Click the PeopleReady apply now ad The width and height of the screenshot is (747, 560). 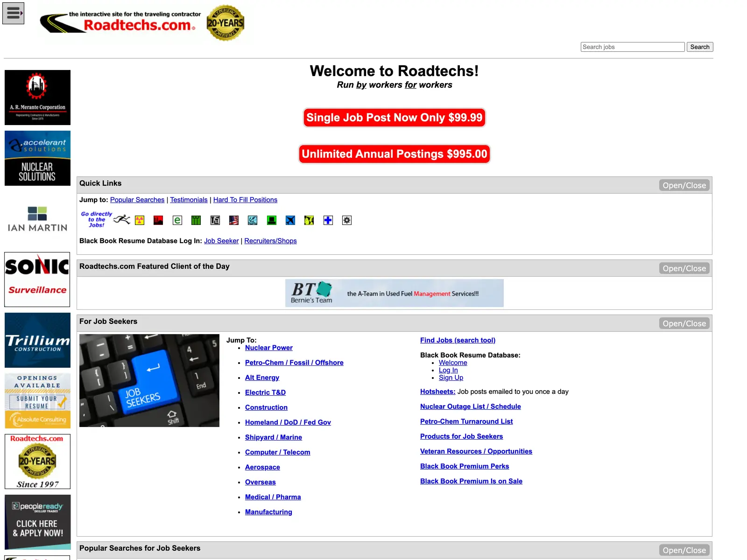click(x=37, y=522)
